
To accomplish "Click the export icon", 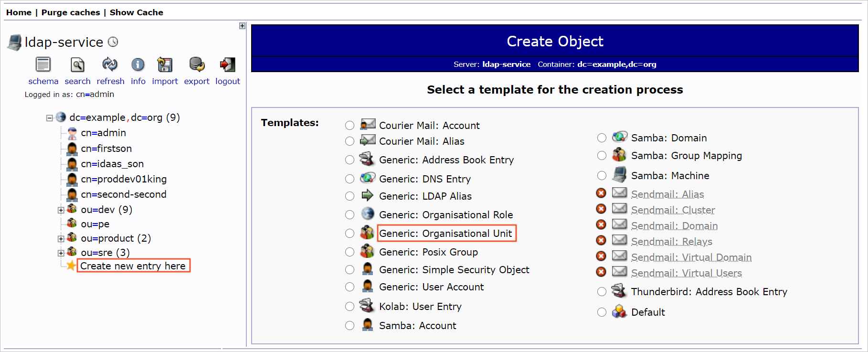I will point(197,64).
